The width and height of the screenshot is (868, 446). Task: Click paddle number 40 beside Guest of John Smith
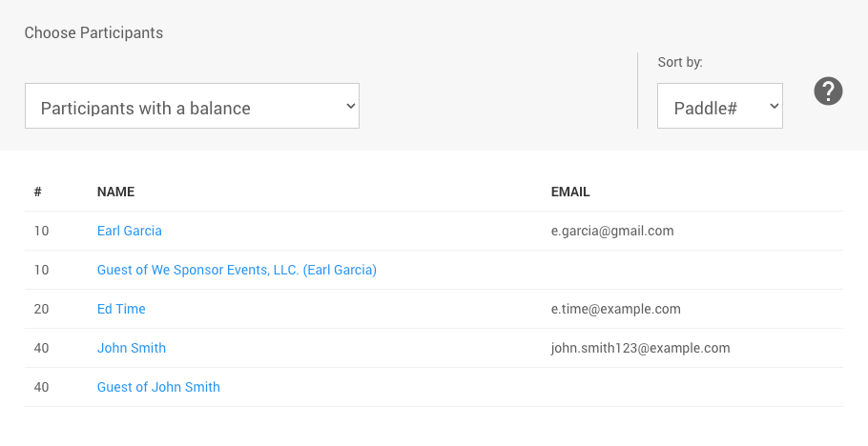tap(41, 387)
